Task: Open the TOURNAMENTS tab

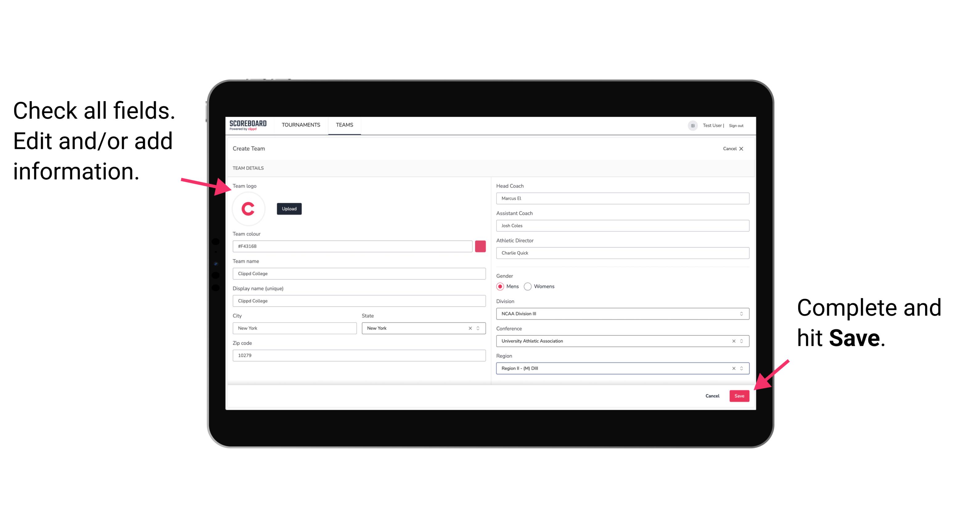Action: coord(300,125)
